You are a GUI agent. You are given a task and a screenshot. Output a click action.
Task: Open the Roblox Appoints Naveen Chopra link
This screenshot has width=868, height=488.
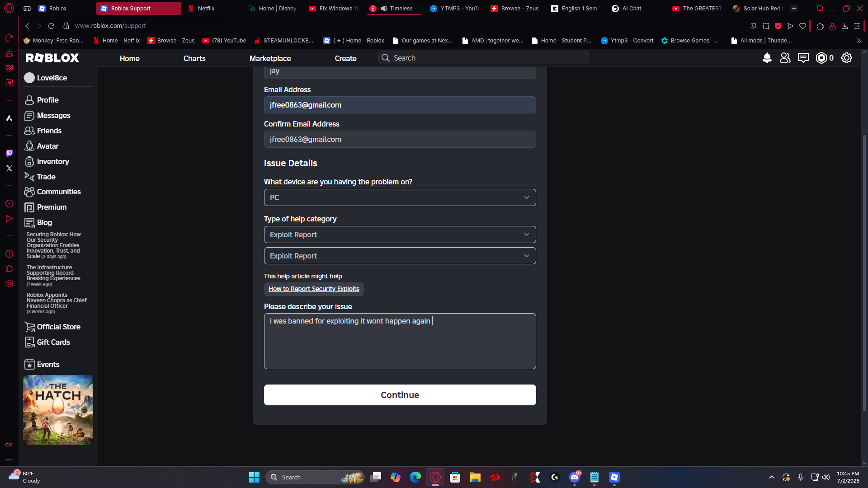[x=56, y=303]
